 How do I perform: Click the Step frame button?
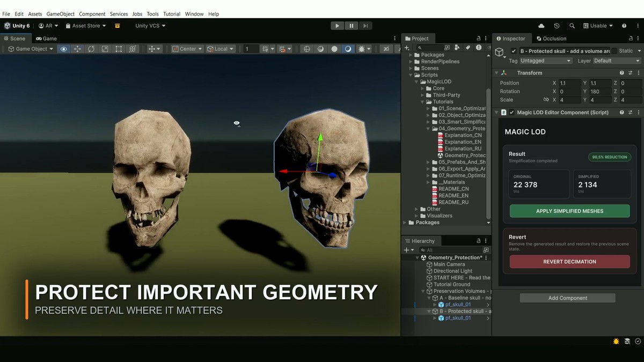point(365,26)
